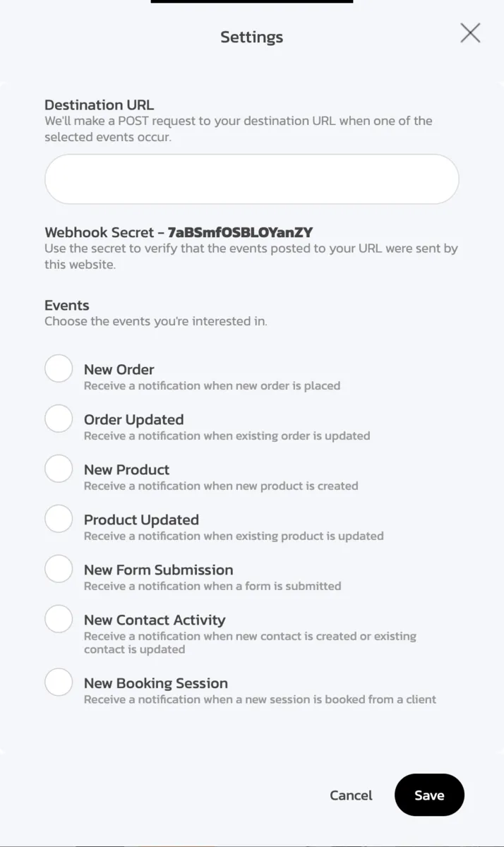Image resolution: width=504 pixels, height=847 pixels.
Task: Click the Product Updated label text
Action: 141,519
